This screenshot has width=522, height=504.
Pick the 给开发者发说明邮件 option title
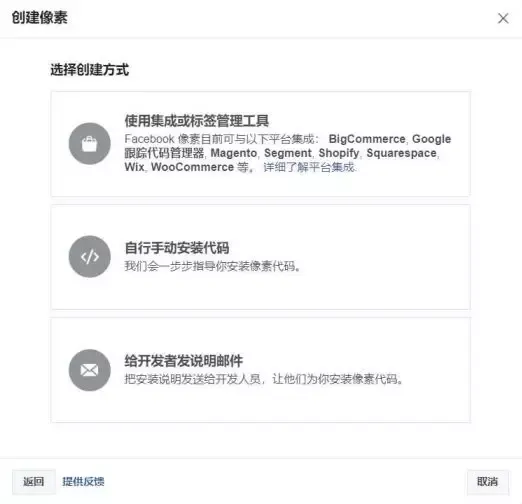tap(184, 361)
